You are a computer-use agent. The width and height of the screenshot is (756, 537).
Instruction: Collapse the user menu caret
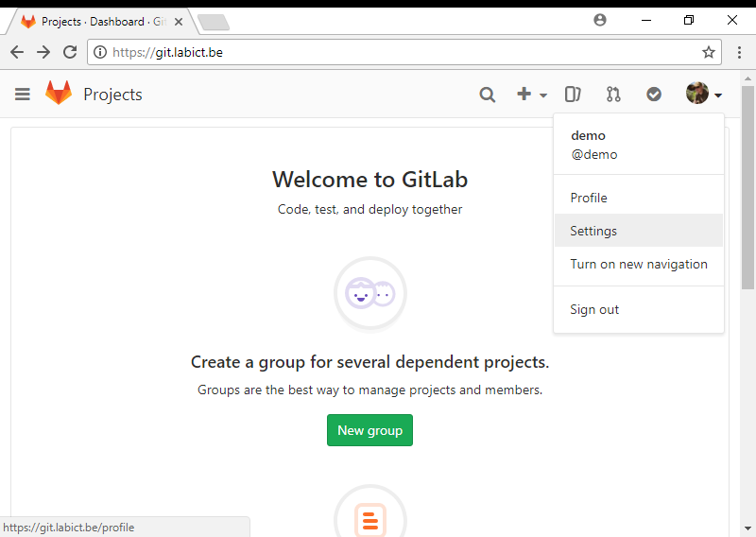[718, 95]
